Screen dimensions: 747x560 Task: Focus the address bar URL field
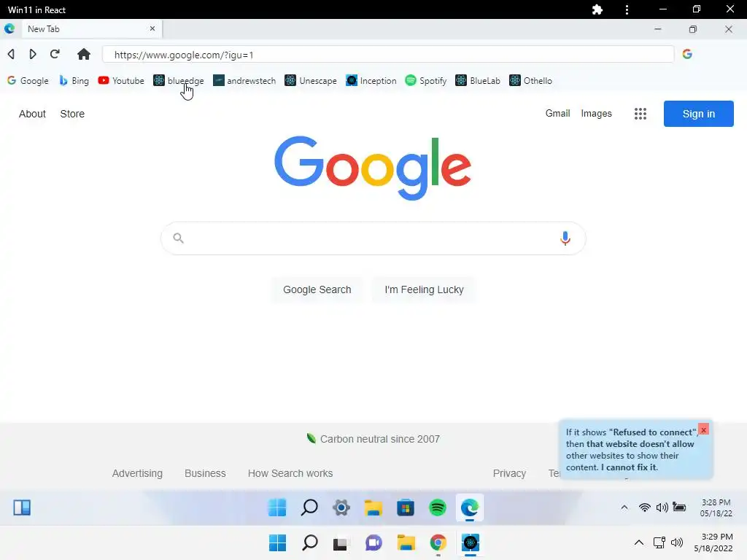coord(388,54)
